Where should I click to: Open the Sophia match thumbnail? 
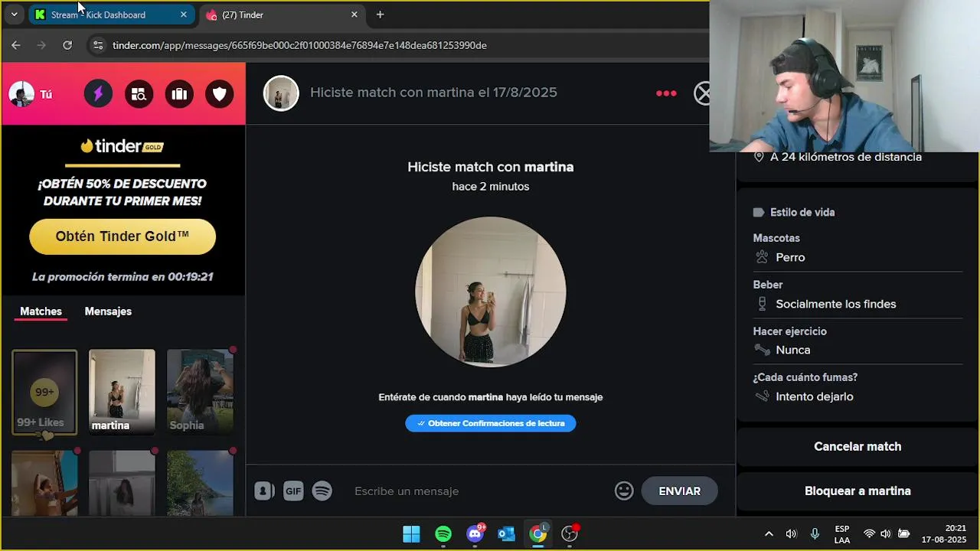[x=200, y=392]
